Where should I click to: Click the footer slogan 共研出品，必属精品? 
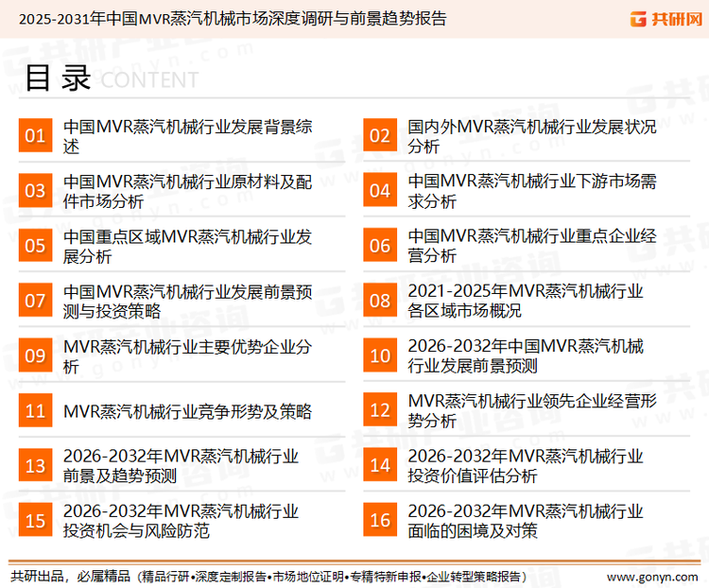click(x=71, y=577)
